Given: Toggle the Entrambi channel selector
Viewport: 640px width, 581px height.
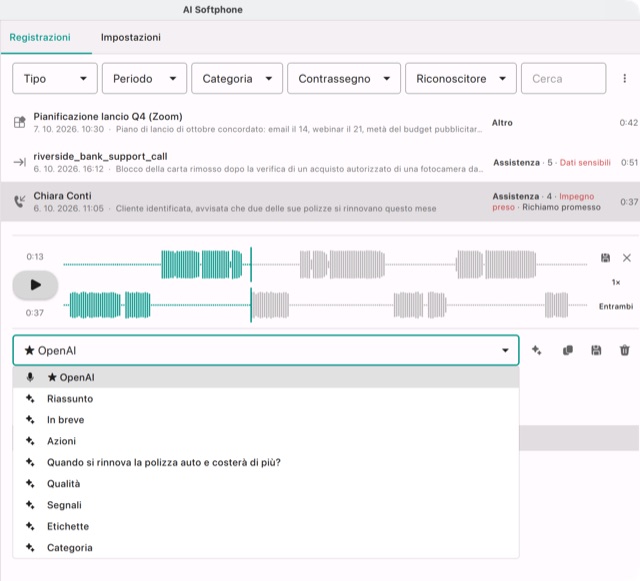Looking at the screenshot, I should 616,306.
